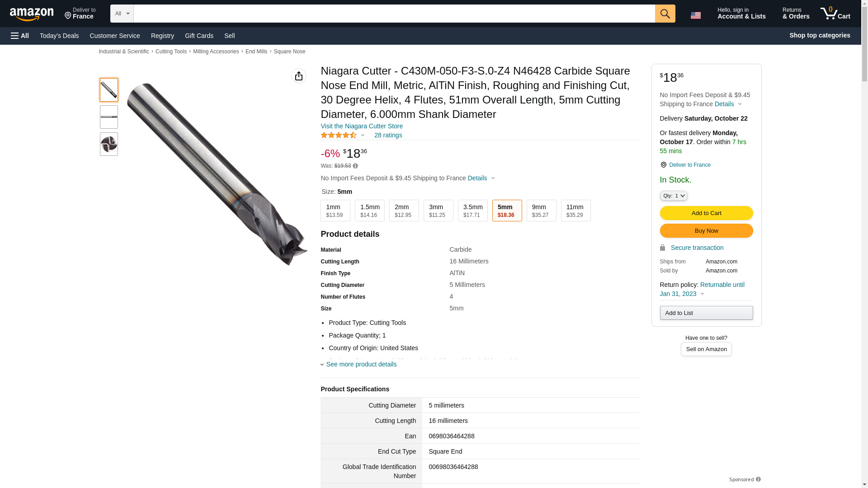Click into the Amazon search field
Image resolution: width=868 pixels, height=488 pixels.
click(x=394, y=14)
